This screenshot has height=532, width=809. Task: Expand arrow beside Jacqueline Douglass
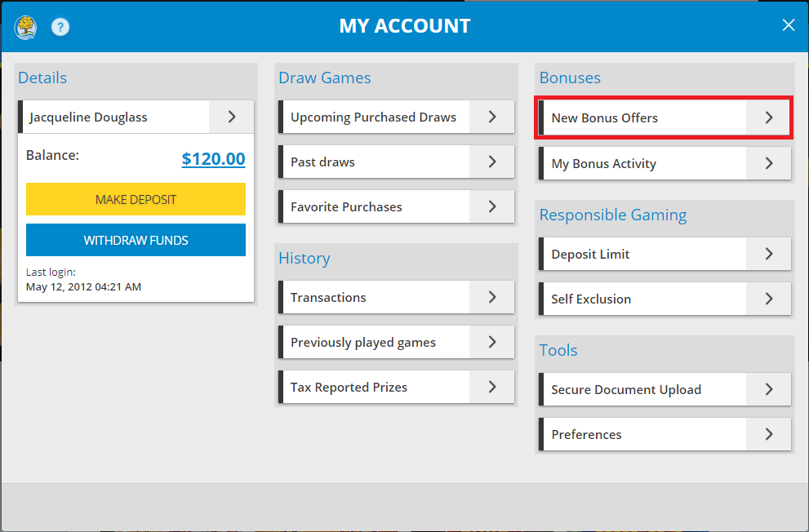tap(232, 117)
